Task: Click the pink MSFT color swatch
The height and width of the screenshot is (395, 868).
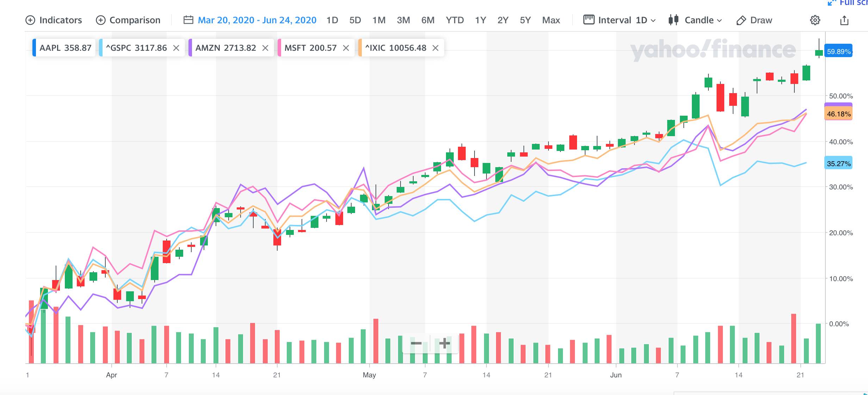Action: (x=279, y=48)
